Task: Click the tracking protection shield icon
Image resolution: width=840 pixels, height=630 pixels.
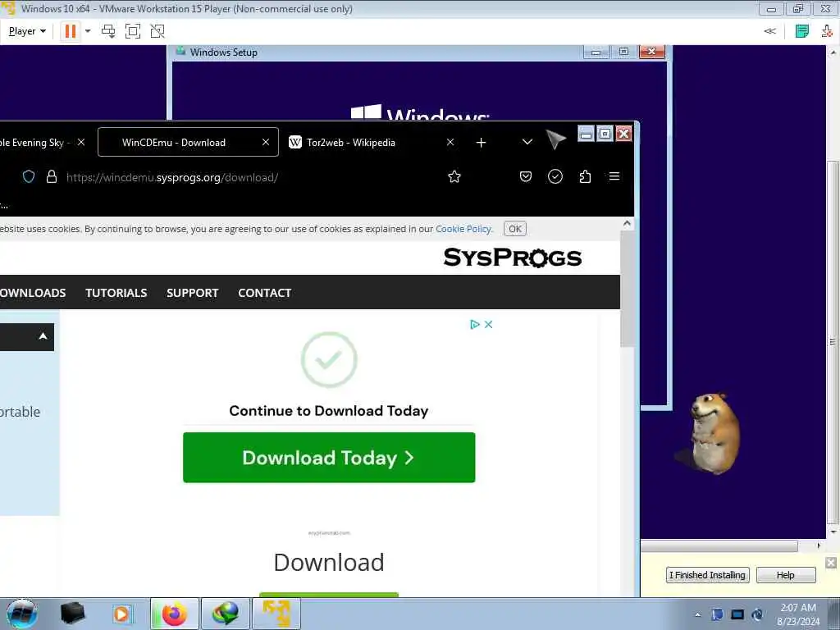Action: 29,177
